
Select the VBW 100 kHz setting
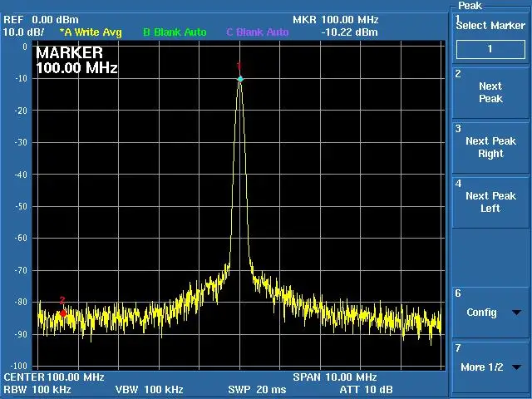click(x=150, y=390)
